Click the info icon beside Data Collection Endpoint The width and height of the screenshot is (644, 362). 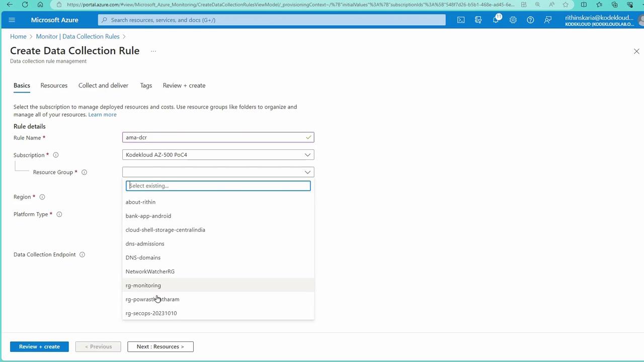coord(82,254)
